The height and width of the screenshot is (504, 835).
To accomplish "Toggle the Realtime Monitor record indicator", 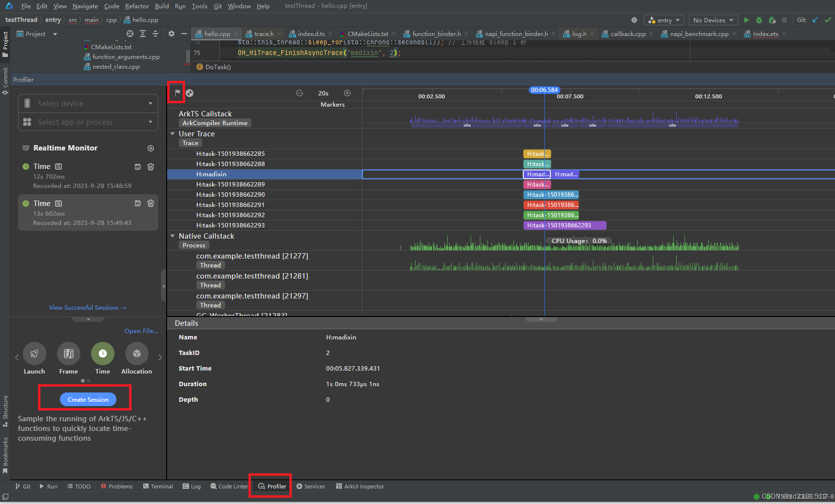I will 151,148.
